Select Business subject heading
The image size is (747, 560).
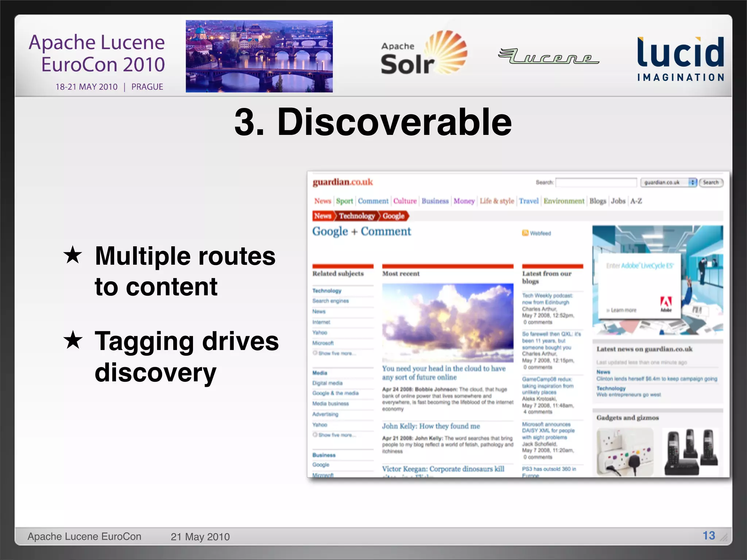click(x=324, y=455)
